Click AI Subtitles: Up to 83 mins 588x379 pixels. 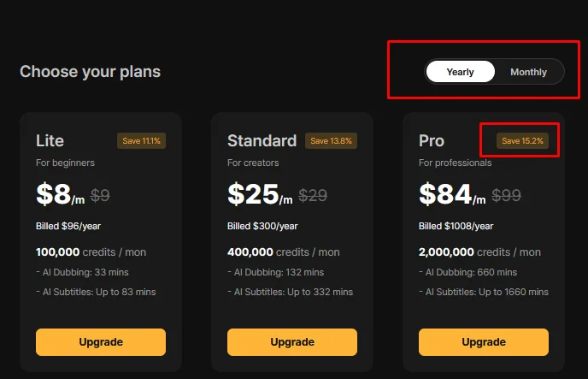coord(96,292)
